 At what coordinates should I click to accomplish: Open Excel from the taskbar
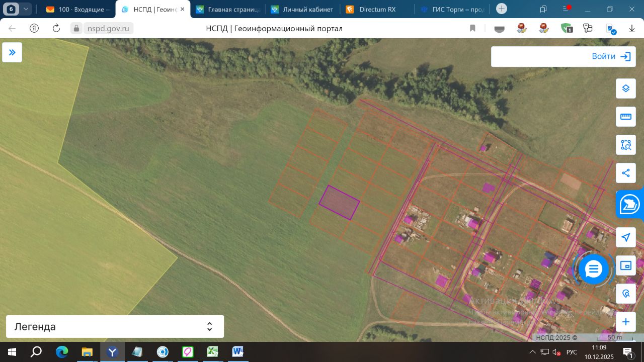point(213,351)
